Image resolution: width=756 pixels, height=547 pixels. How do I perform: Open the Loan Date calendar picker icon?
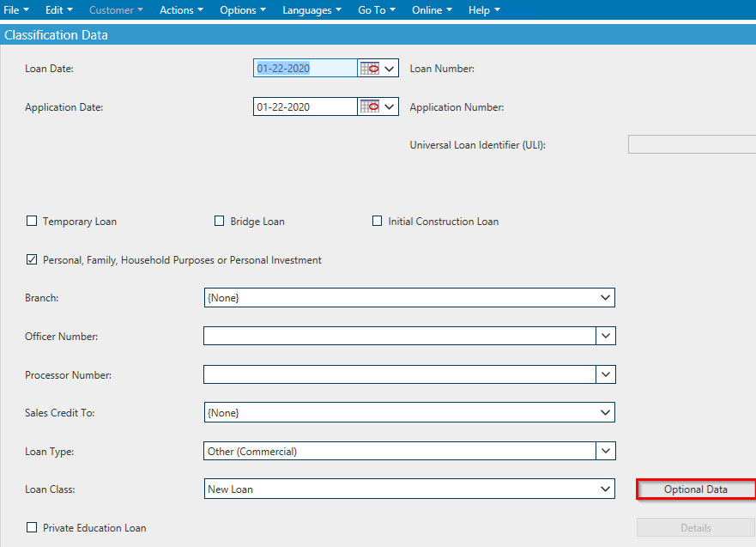[x=367, y=67]
